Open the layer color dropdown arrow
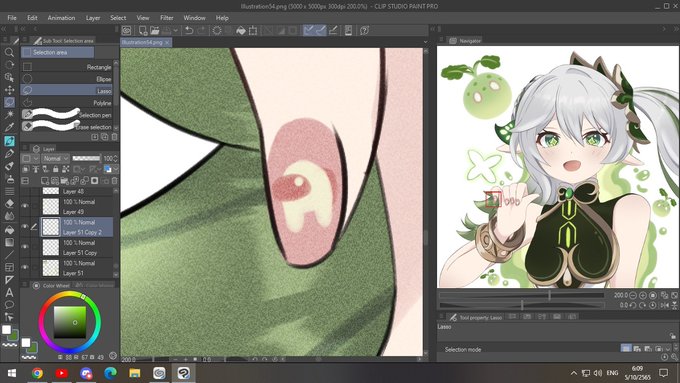Viewport: 680px width, 383px height. tap(115, 169)
